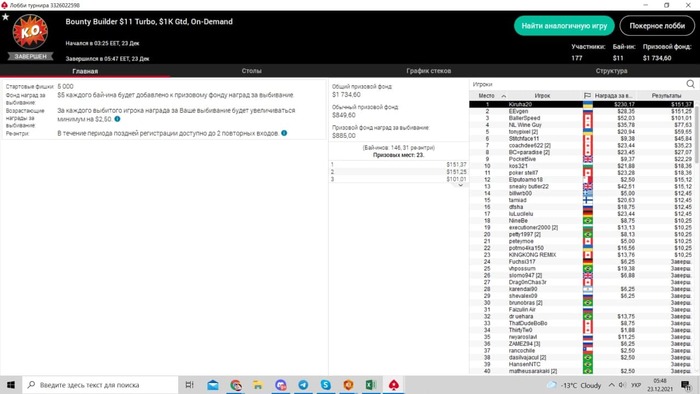Select player row Drag0nChas3r
The image size is (700, 394).
pyautogui.click(x=581, y=282)
